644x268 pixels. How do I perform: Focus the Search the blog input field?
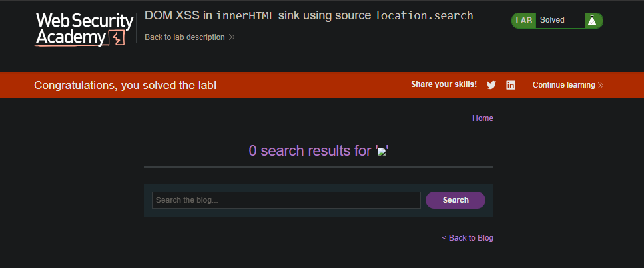point(286,200)
